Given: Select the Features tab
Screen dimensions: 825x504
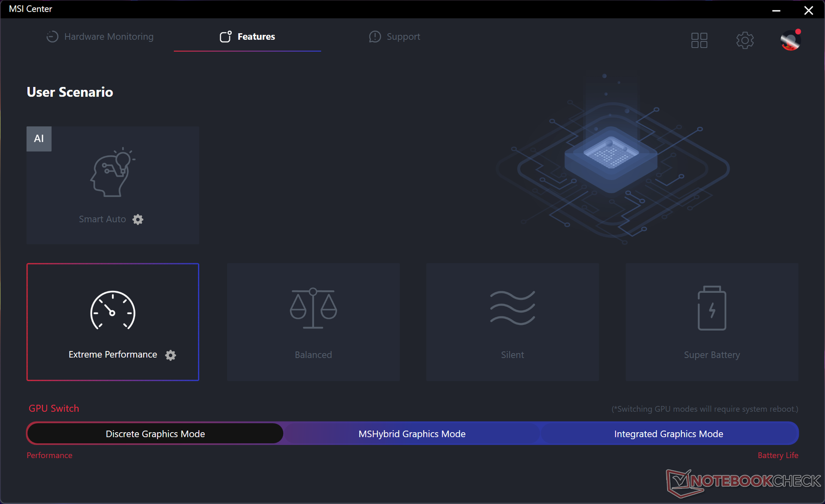Looking at the screenshot, I should pyautogui.click(x=247, y=37).
